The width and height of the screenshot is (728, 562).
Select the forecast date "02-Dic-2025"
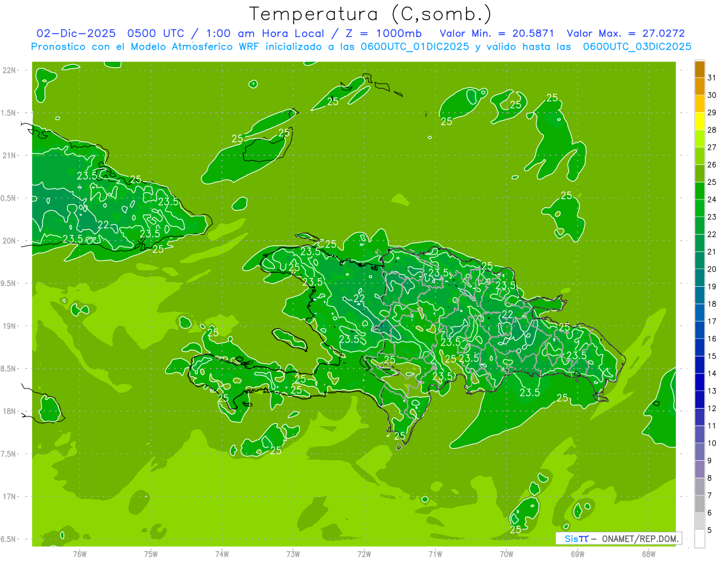click(75, 33)
